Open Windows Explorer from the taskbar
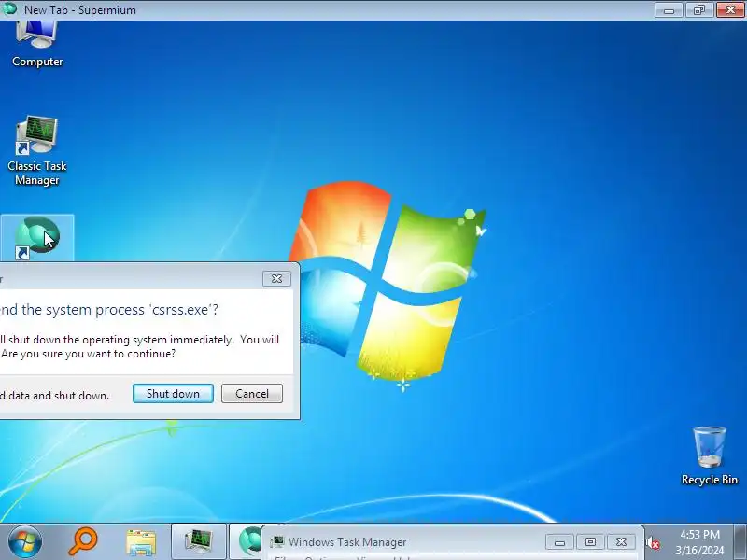747x560 pixels. coord(141,542)
